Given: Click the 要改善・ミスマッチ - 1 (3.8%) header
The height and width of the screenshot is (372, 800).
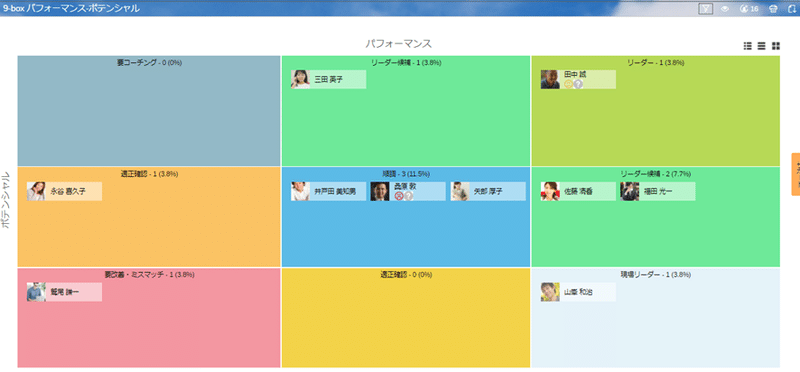Looking at the screenshot, I should coord(149,275).
